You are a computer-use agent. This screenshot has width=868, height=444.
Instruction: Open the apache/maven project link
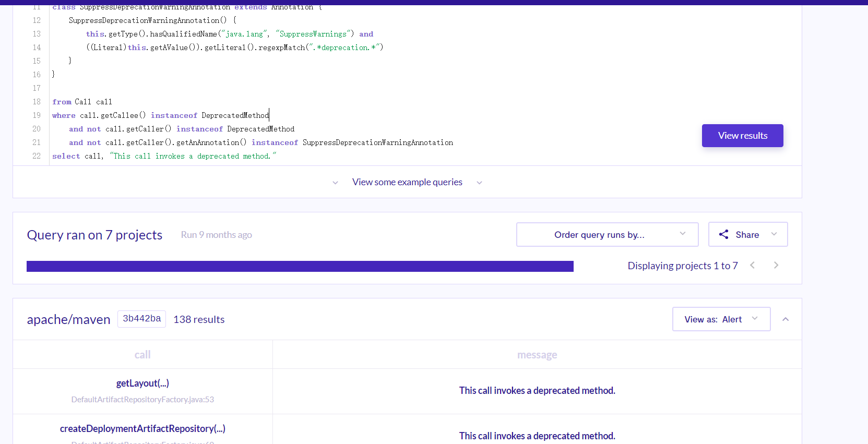(x=68, y=319)
